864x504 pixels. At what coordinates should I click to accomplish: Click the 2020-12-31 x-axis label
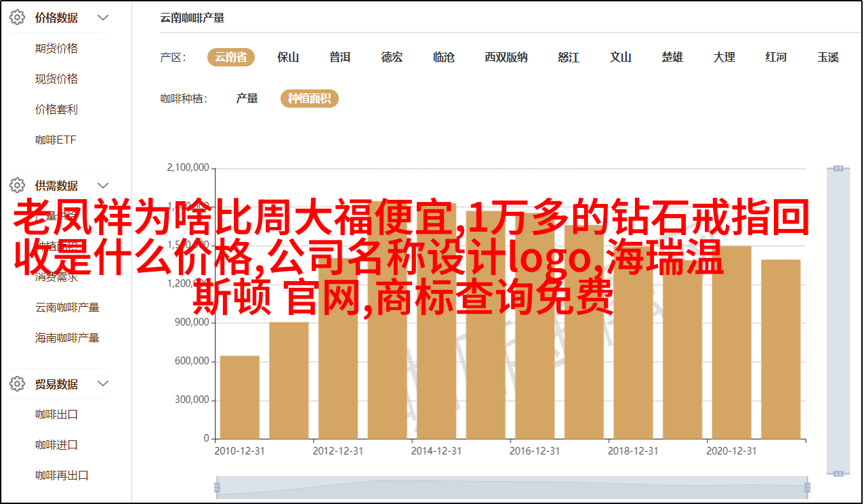pyautogui.click(x=732, y=450)
